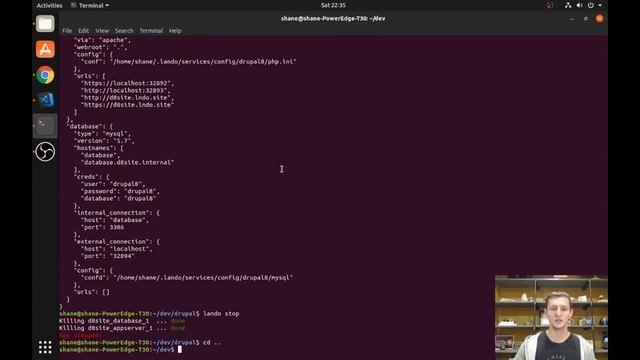Click the "via": "apache" line

click(x=102, y=40)
